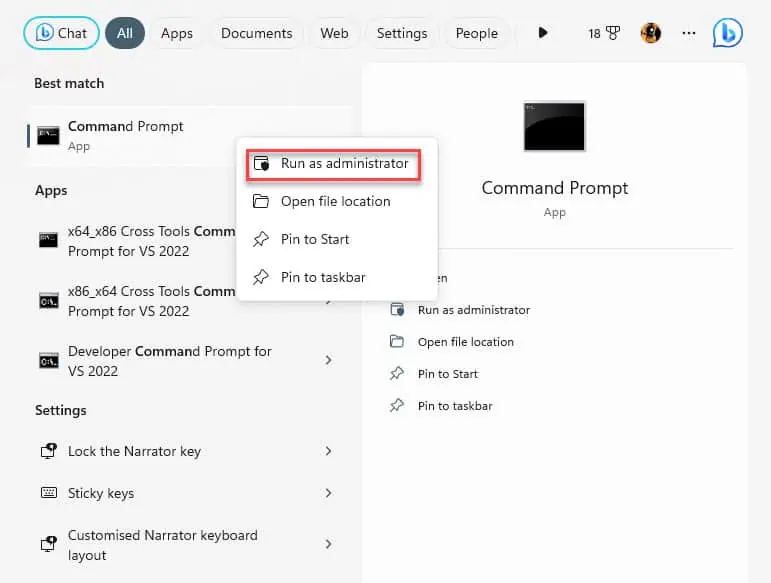This screenshot has height=583, width=771.
Task: Click the Command Prompt icon in best match
Action: [48, 136]
